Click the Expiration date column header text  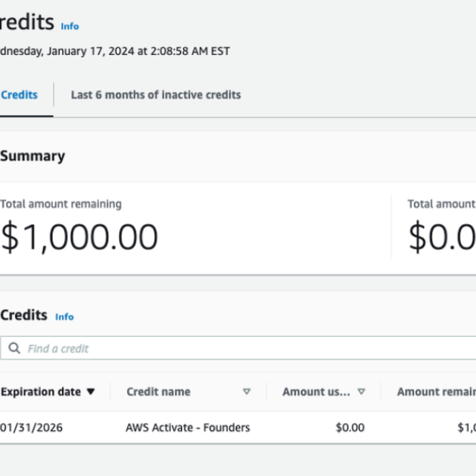click(x=40, y=392)
